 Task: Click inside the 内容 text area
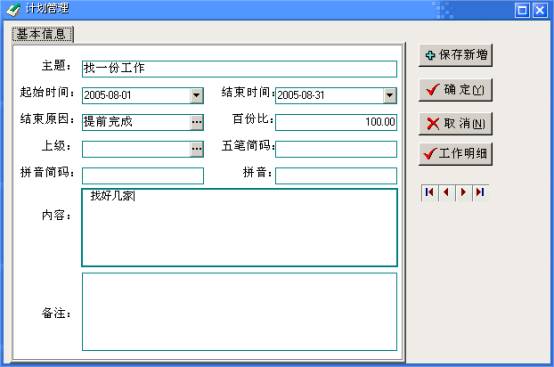(x=240, y=227)
